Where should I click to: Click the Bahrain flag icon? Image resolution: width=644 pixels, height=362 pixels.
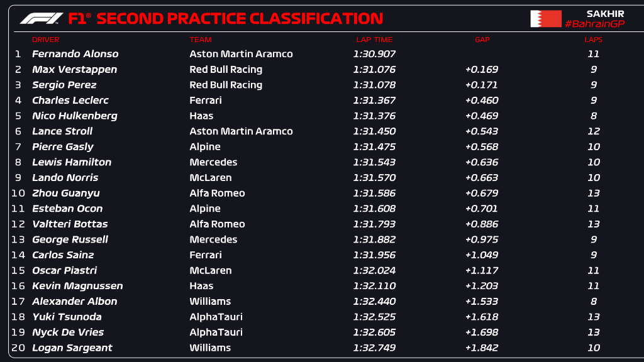545,19
